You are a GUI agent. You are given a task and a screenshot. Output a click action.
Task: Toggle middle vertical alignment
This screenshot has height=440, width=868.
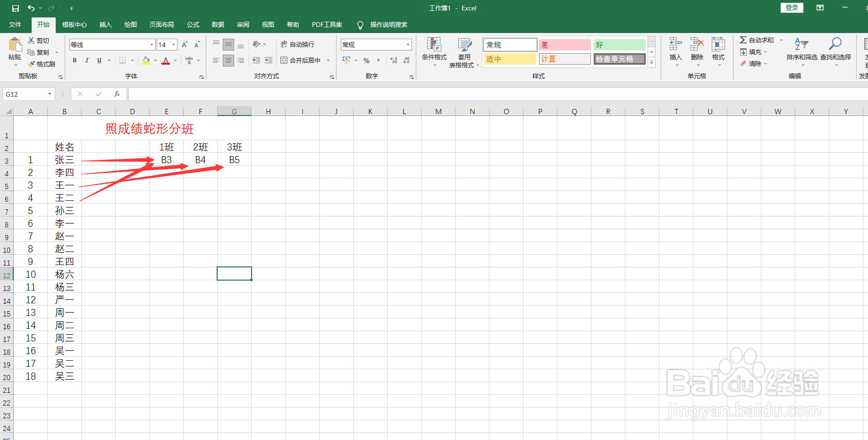(228, 44)
